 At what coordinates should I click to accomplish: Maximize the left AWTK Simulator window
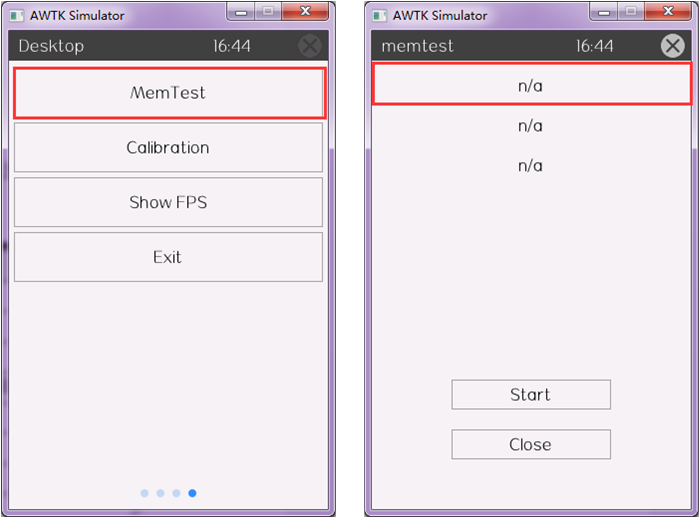(268, 12)
